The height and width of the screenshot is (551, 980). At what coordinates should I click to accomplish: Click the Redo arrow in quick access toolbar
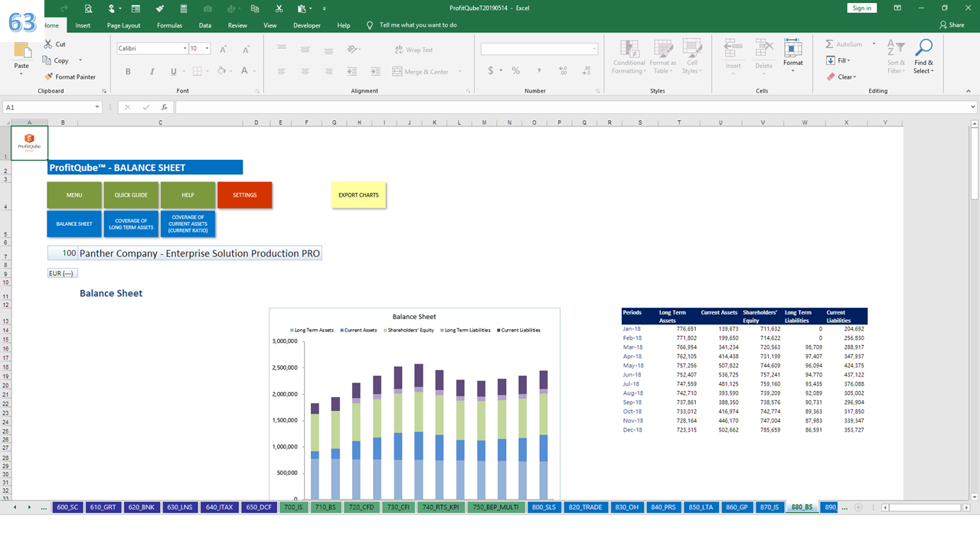64,8
